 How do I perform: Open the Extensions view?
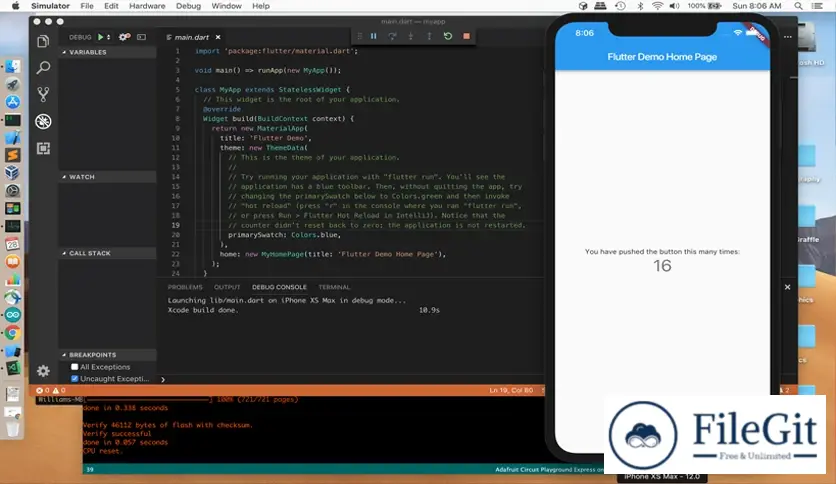(x=43, y=148)
